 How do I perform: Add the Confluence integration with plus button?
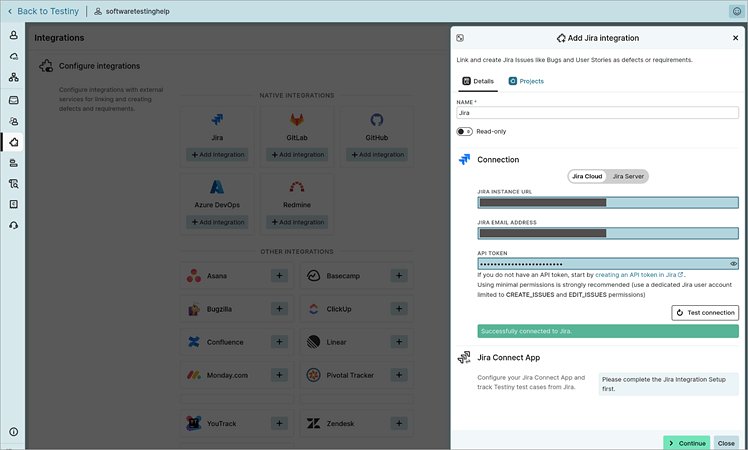tap(279, 342)
